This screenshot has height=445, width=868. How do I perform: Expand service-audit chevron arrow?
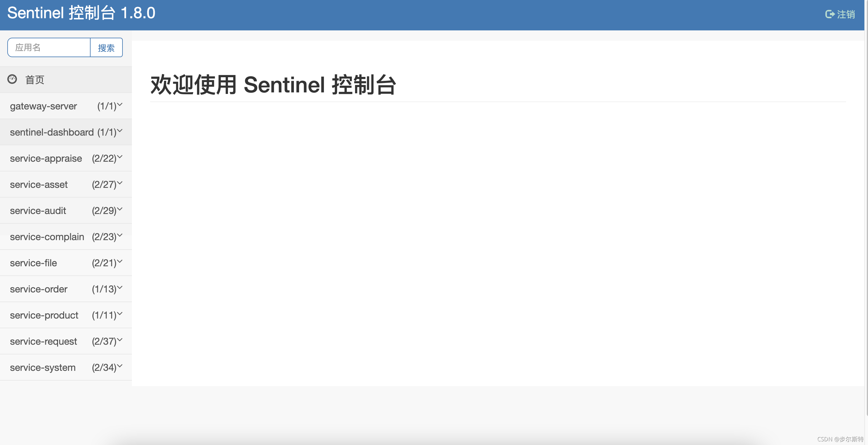pyautogui.click(x=120, y=209)
